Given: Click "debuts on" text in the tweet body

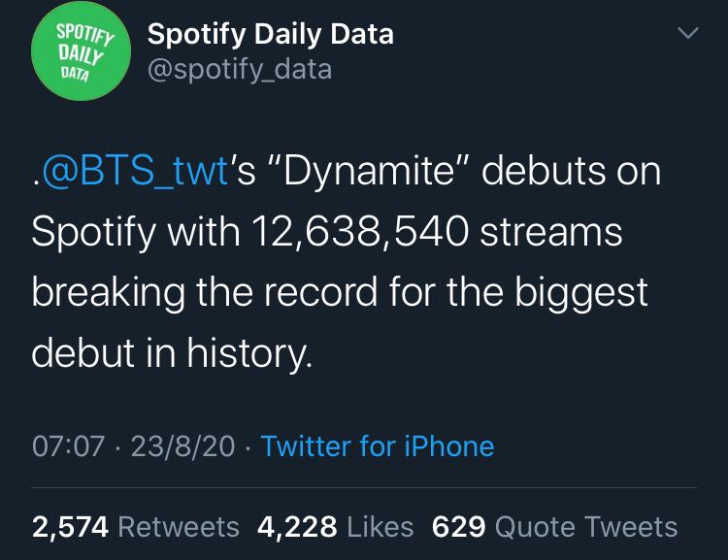Looking at the screenshot, I should 571,171.
